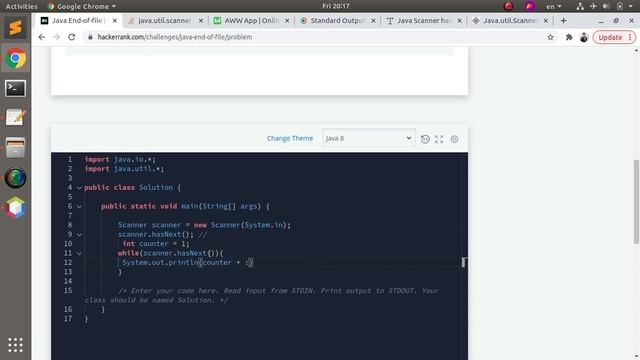Launch Google Chrome from the dock
The height and width of the screenshot is (360, 640).
pos(15,59)
